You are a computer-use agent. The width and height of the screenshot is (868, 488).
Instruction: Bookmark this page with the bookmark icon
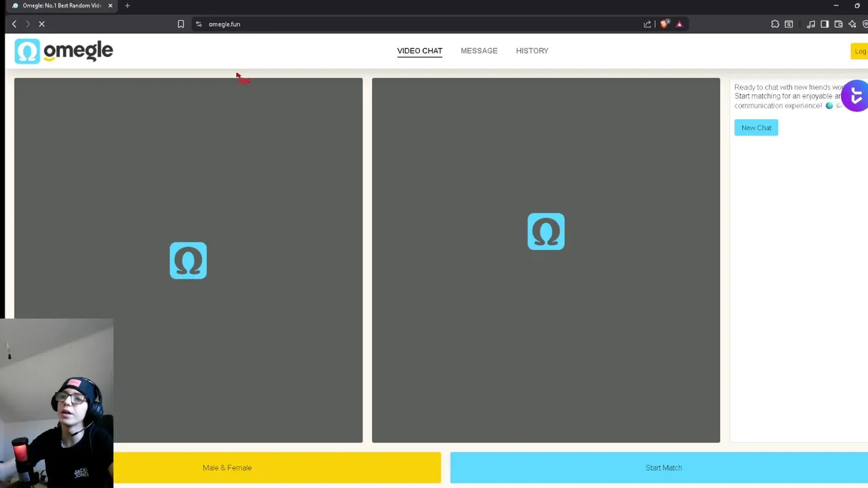[x=180, y=24]
